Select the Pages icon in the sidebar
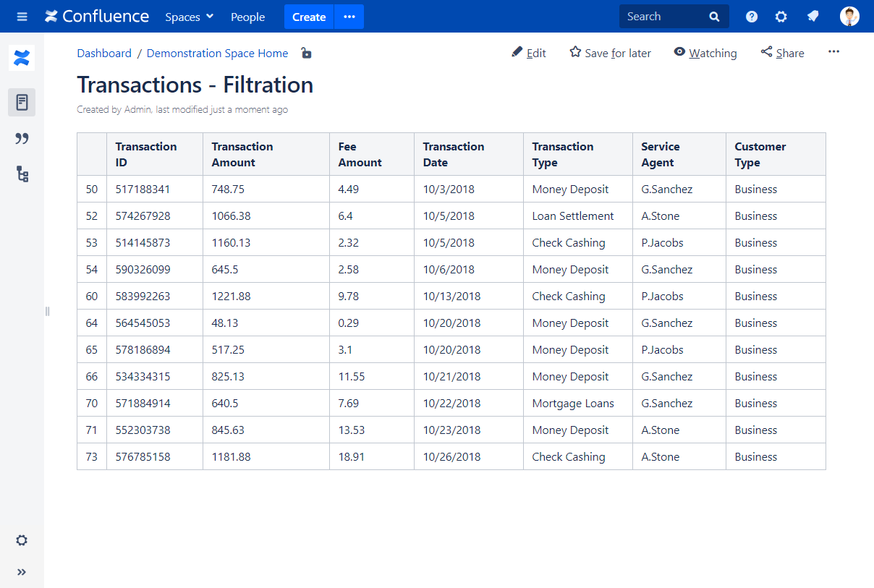 tap(22, 102)
